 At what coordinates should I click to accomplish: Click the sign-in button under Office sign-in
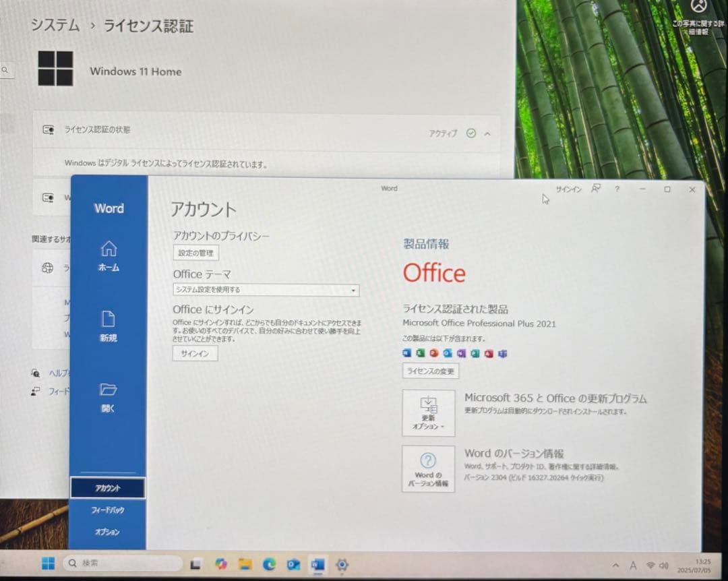click(194, 353)
